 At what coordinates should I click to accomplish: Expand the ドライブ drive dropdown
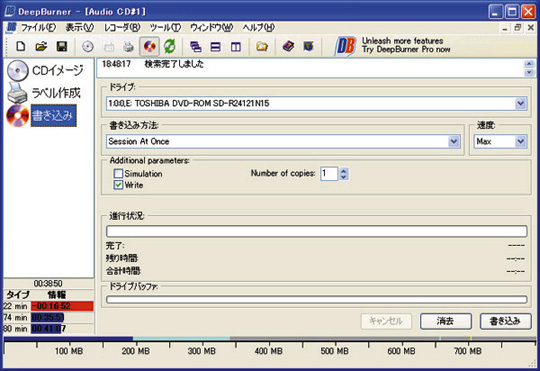point(520,103)
